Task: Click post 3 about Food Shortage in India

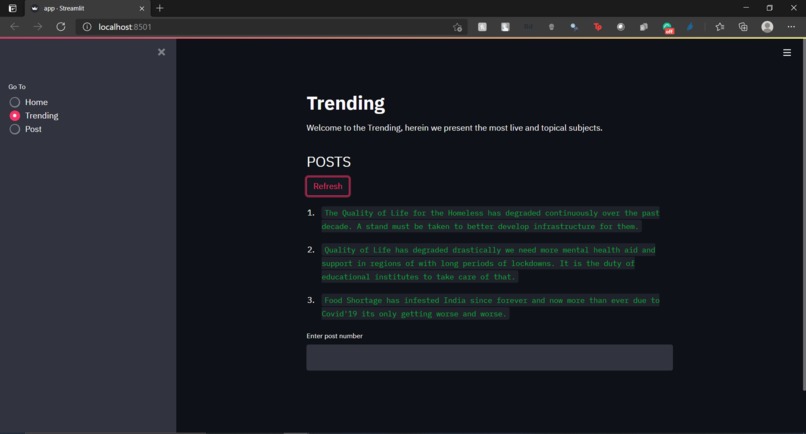Action: 490,307
